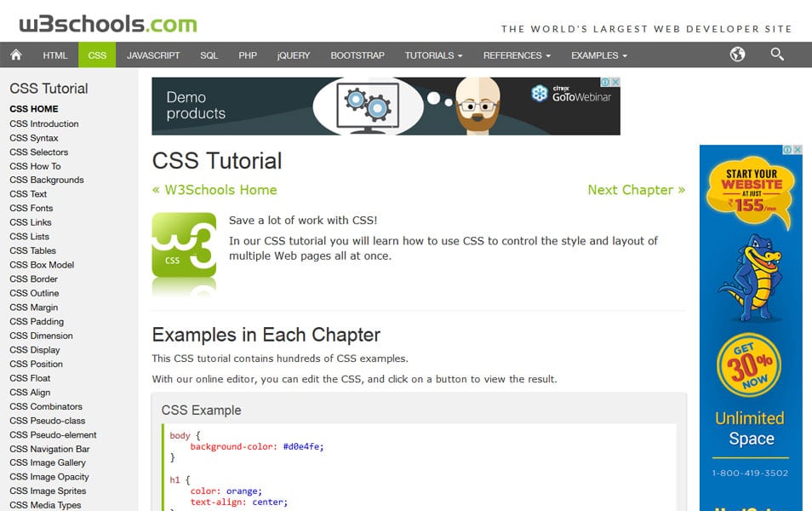Open the BOOTSTRAP nav item

[357, 55]
